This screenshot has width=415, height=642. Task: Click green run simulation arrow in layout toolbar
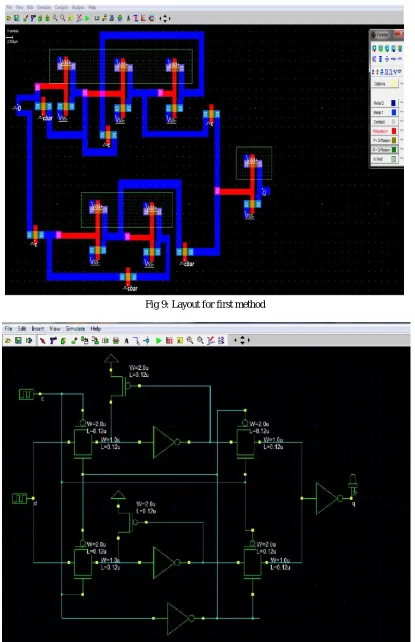87,18
